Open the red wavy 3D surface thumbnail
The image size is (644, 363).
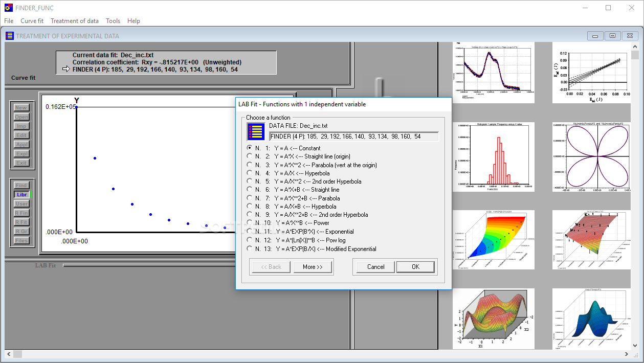click(x=494, y=320)
